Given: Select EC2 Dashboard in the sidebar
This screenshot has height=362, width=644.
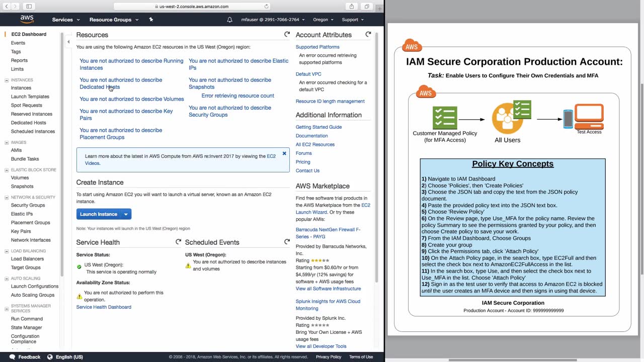Looking at the screenshot, I should tap(29, 34).
